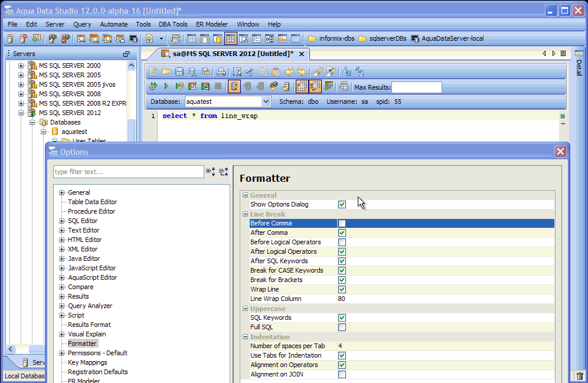Image resolution: width=588 pixels, height=383 pixels.
Task: Click the Undo arrow icon
Action: tap(289, 71)
